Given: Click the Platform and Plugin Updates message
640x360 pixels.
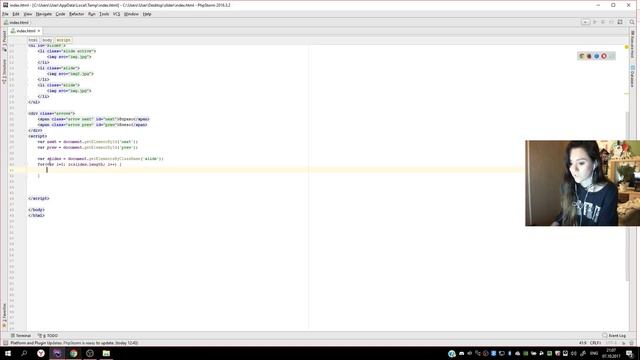Looking at the screenshot, I should coord(74,343).
